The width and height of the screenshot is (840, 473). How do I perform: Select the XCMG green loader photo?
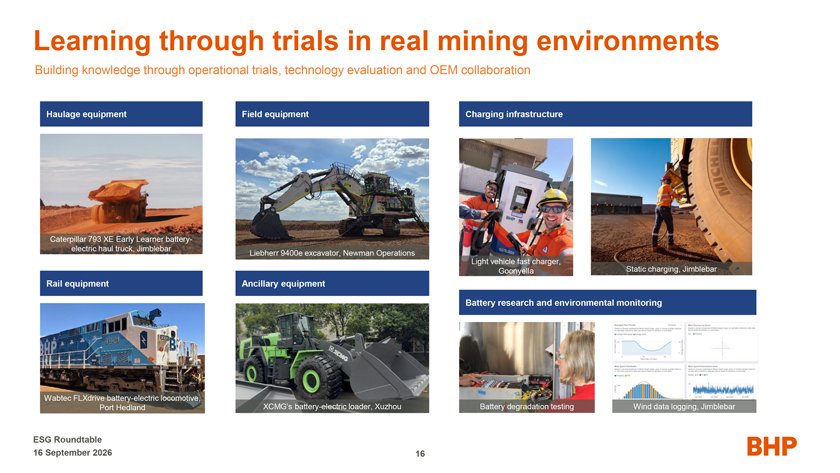click(332, 358)
